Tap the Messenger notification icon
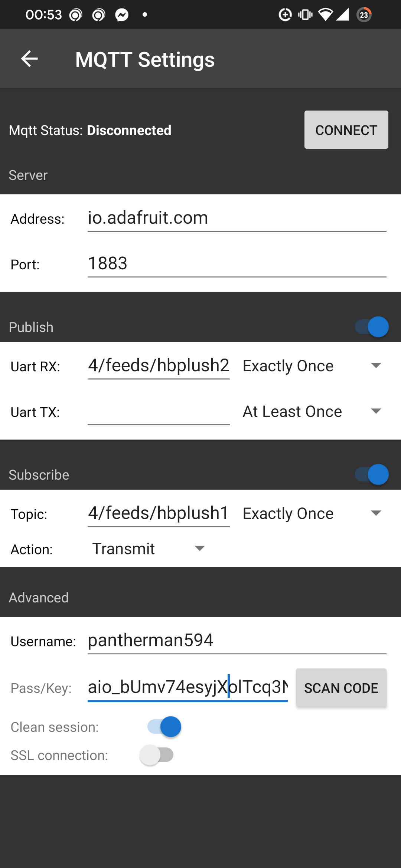This screenshot has height=868, width=401. [x=121, y=15]
